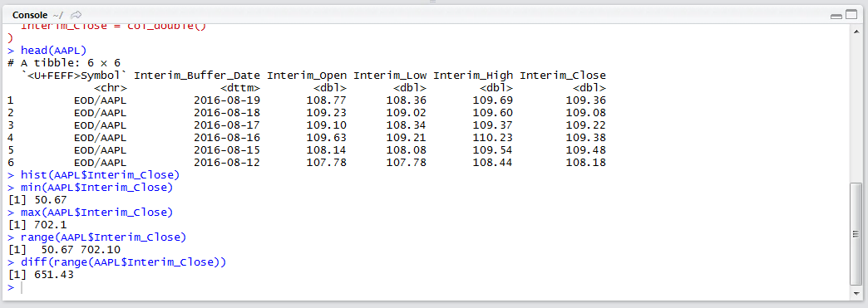The height and width of the screenshot is (308, 868).
Task: Click the max(AAPL$Interim_Close) command
Action: pyautogui.click(x=91, y=213)
